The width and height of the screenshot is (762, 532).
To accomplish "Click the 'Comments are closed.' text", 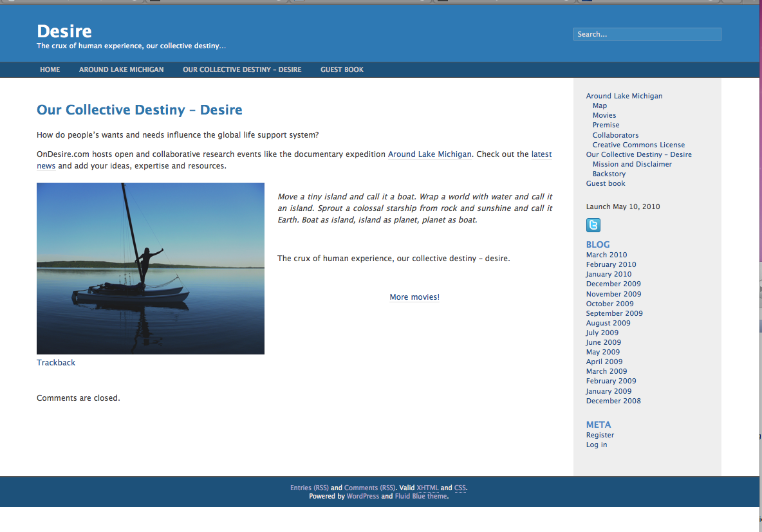I will coord(79,398).
